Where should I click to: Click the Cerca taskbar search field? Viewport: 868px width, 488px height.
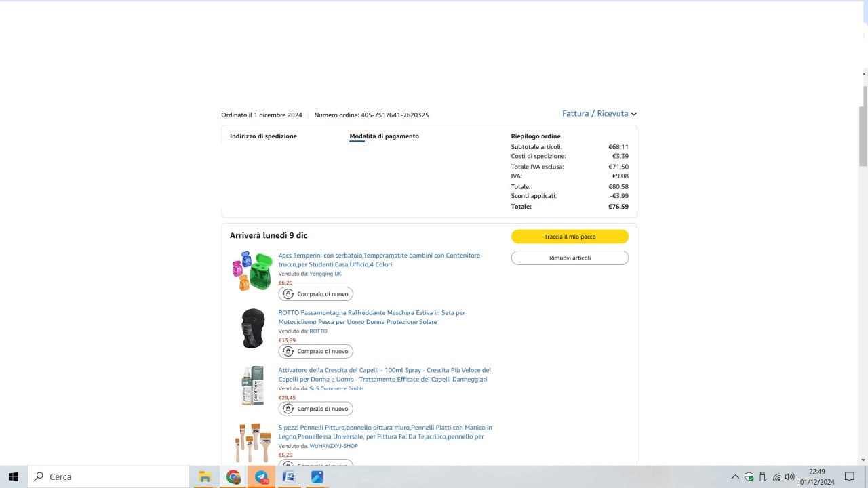tap(108, 476)
